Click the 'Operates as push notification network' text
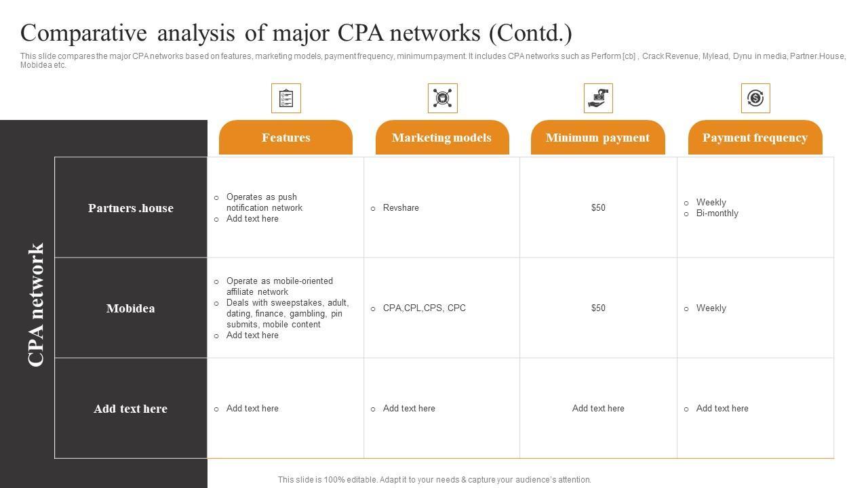Image resolution: width=868 pixels, height=488 pixels. pyautogui.click(x=264, y=203)
